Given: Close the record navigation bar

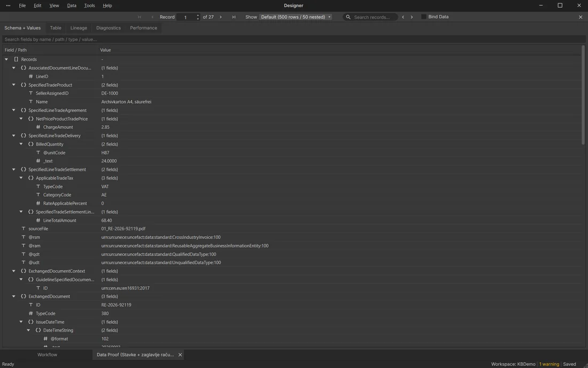Looking at the screenshot, I should [581, 17].
